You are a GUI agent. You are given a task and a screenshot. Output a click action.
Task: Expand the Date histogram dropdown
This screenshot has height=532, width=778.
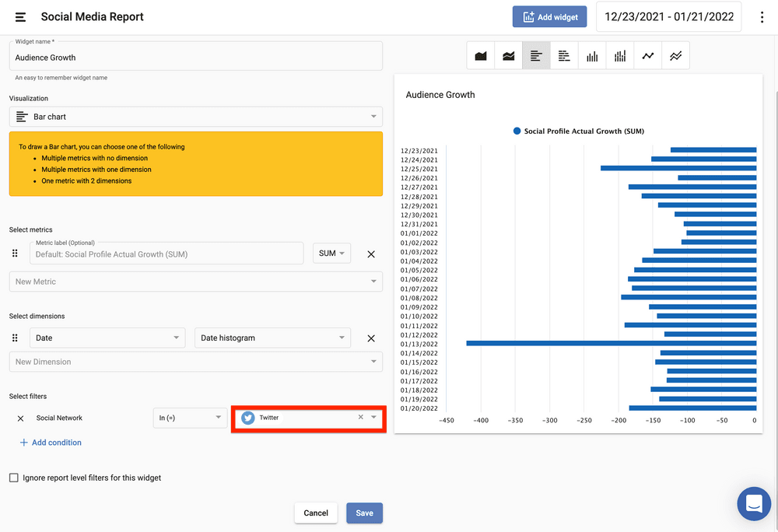(272, 338)
